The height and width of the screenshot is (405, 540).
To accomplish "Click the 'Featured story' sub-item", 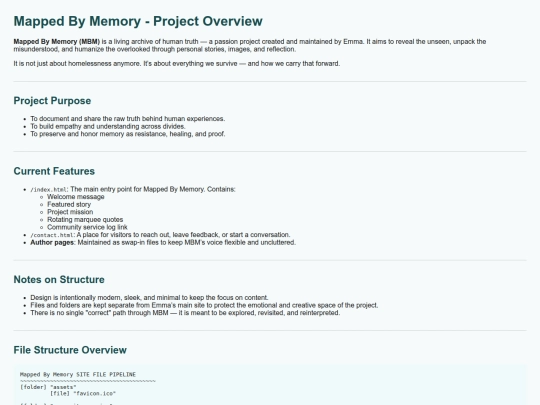I will click(x=69, y=205).
